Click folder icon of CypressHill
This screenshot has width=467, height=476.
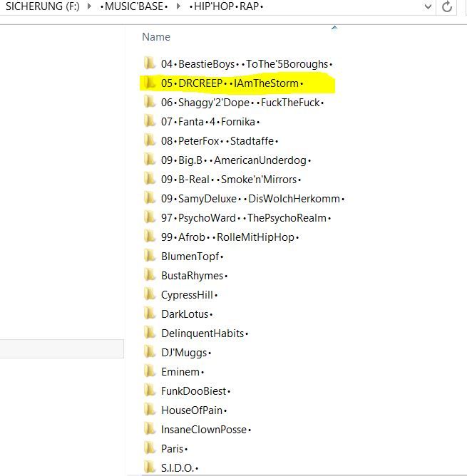click(150, 294)
